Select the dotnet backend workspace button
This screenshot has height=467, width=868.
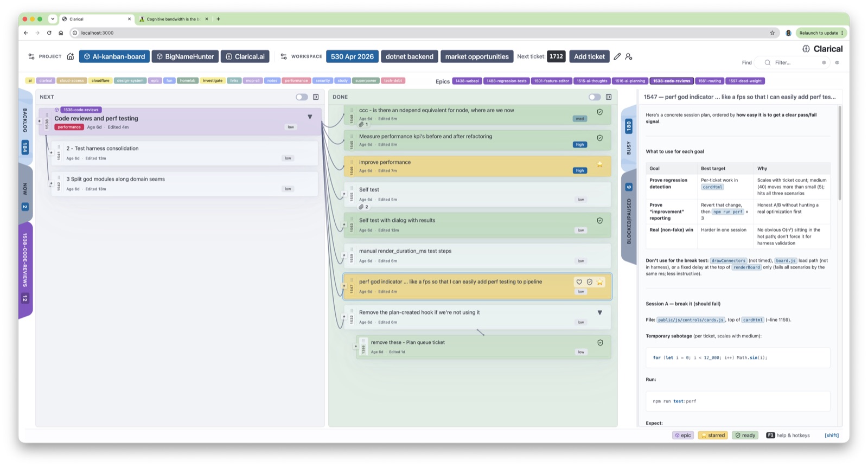coord(410,56)
